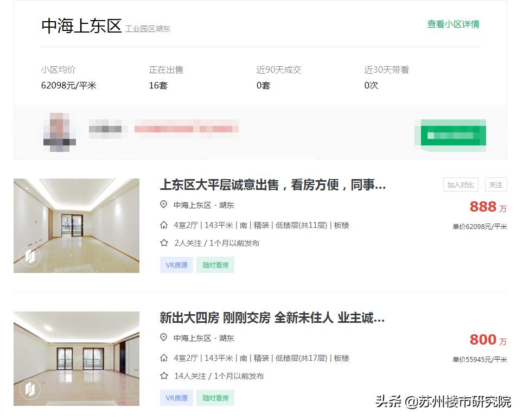Click the star icon next to 14人关注

pyautogui.click(x=163, y=376)
